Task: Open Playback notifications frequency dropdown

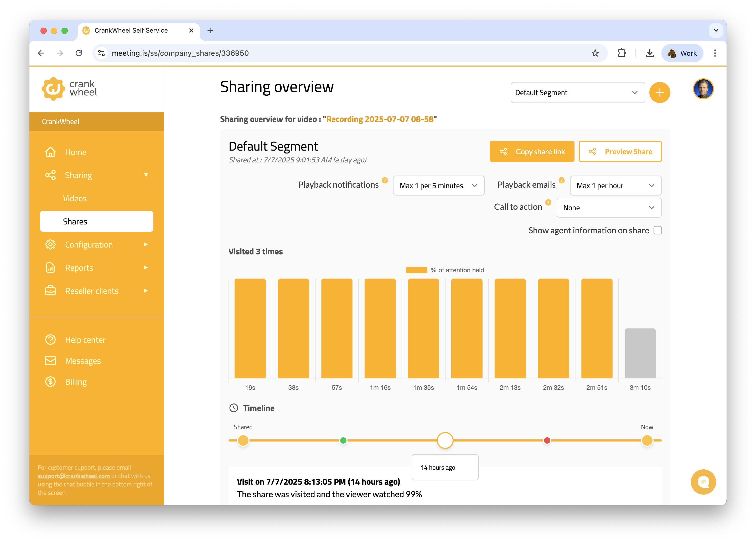Action: pos(438,186)
